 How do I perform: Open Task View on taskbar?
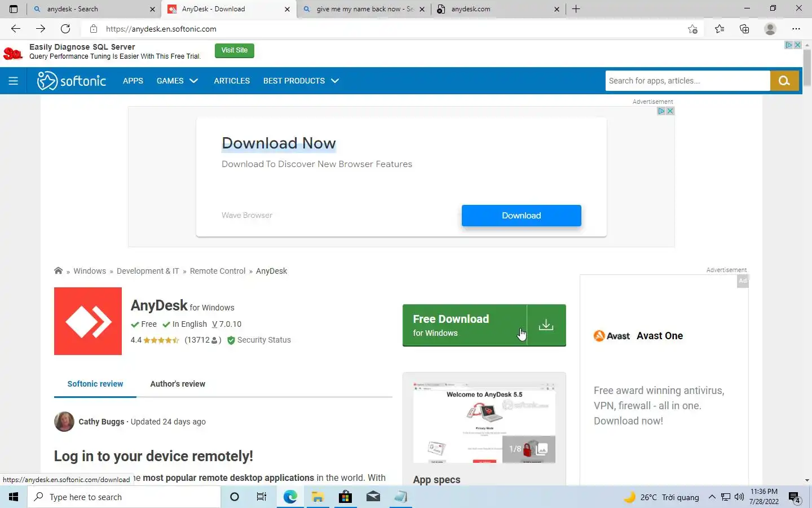point(261,497)
